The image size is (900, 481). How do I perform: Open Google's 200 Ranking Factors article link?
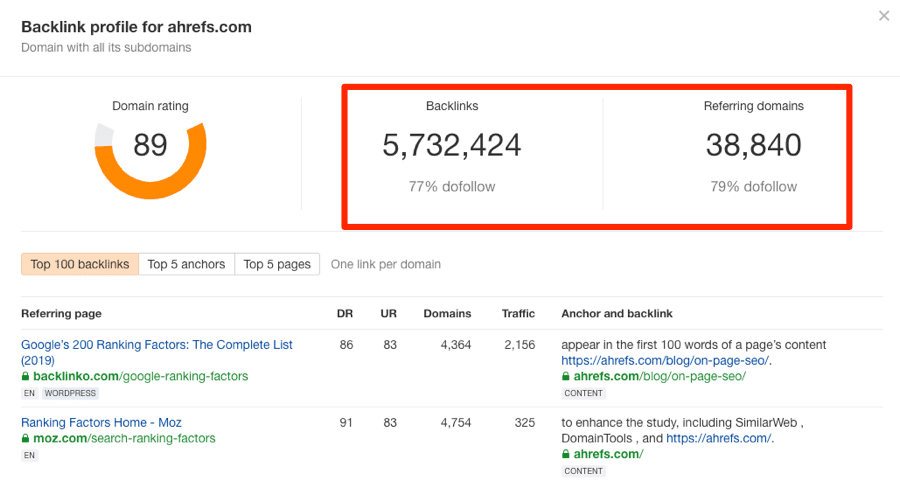(x=156, y=345)
